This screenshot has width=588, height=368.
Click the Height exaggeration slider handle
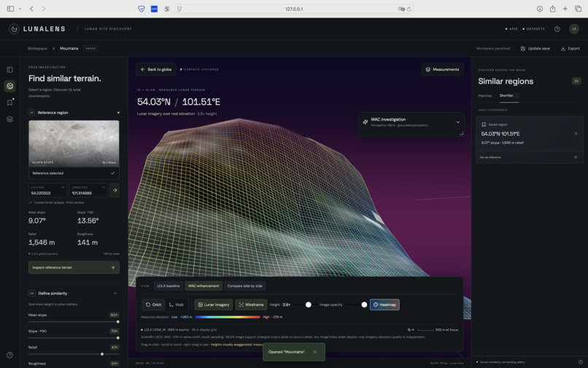pyautogui.click(x=309, y=304)
